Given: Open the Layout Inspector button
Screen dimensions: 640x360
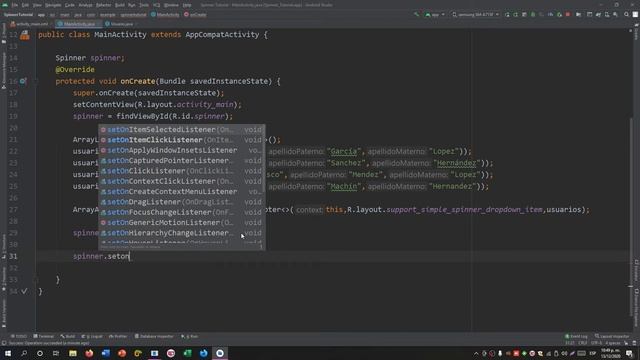Looking at the screenshot, I should (x=612, y=336).
